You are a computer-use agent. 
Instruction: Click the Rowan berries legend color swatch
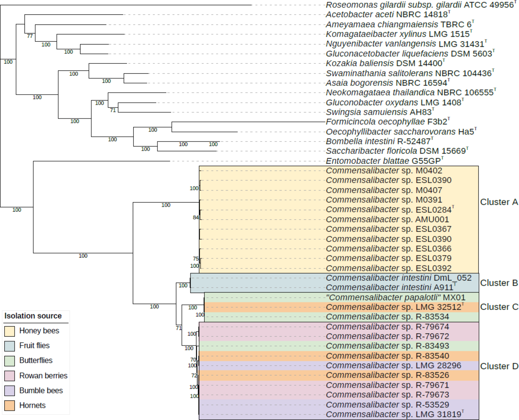click(x=10, y=376)
